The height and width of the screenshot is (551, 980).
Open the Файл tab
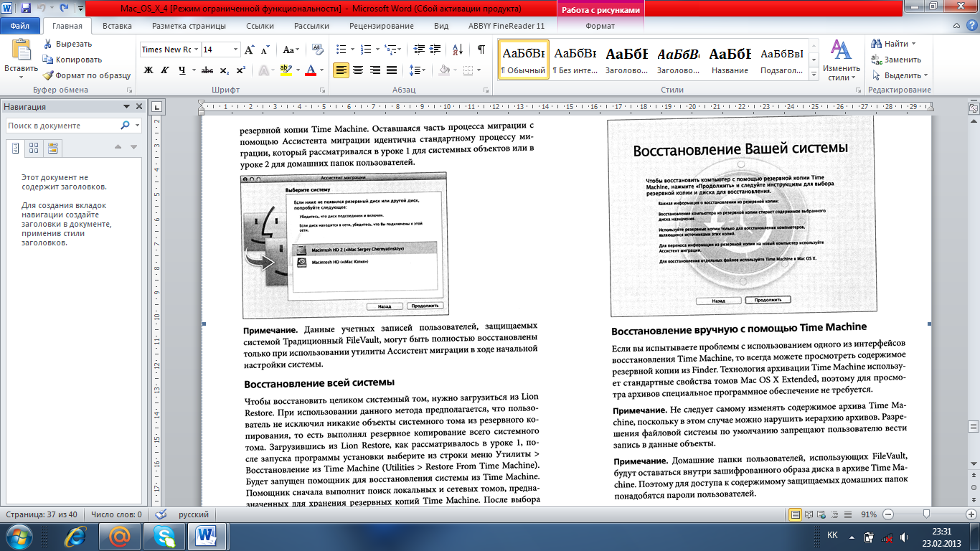(20, 25)
